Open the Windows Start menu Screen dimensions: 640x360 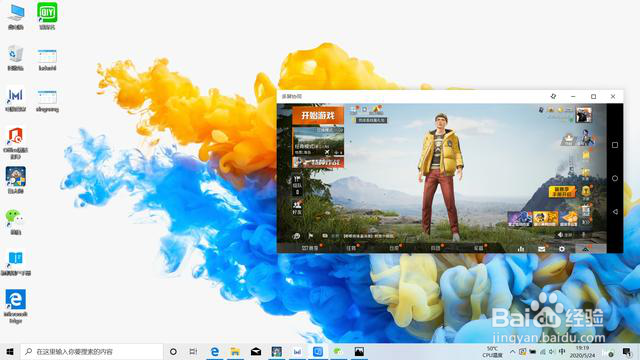pyautogui.click(x=10, y=351)
